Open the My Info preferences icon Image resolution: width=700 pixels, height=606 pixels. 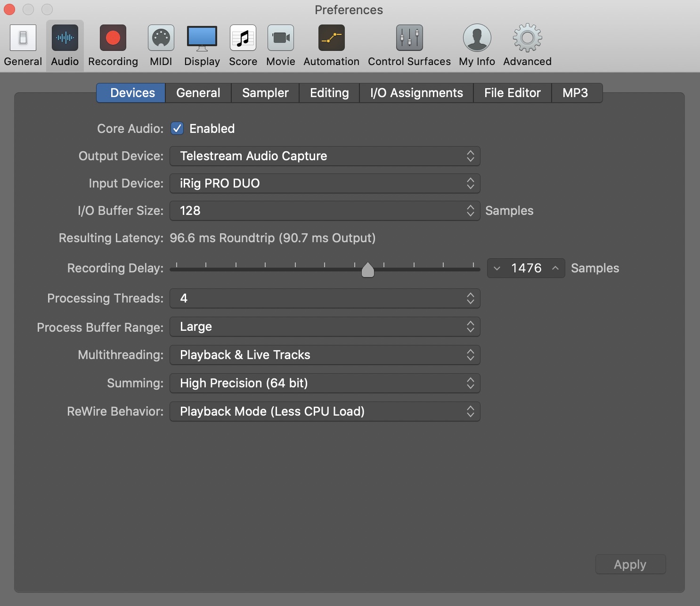[x=477, y=38]
